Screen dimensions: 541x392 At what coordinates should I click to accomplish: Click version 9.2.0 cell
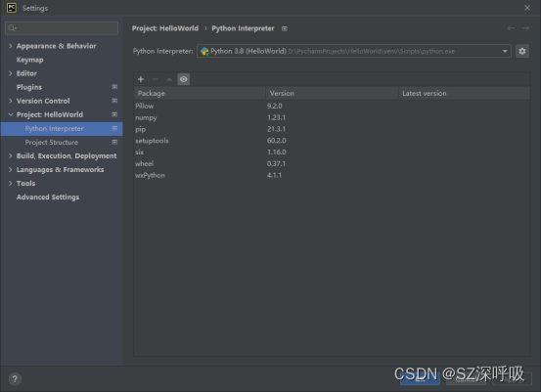point(274,106)
